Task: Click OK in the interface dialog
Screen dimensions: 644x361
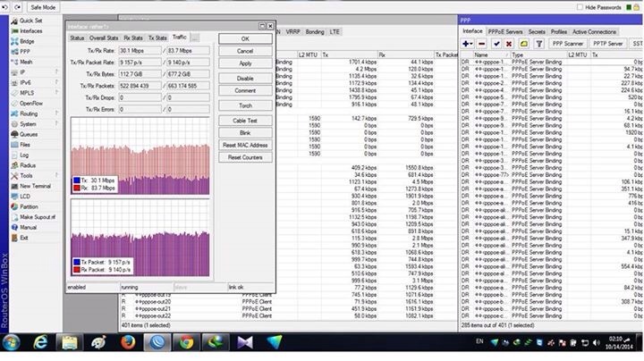Action: coord(245,38)
